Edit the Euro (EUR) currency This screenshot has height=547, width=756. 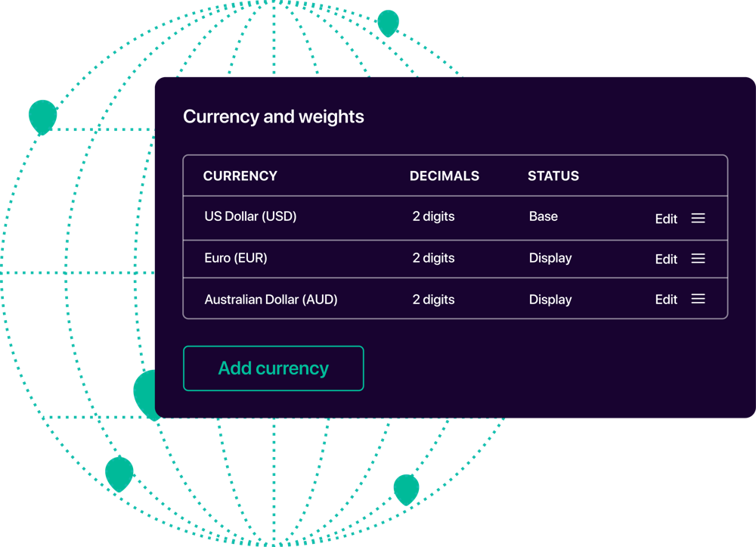pos(666,259)
